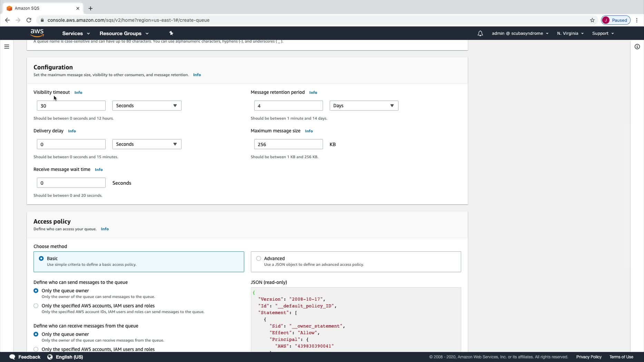
Task: Open Info link for Configuration section
Action: point(197,75)
